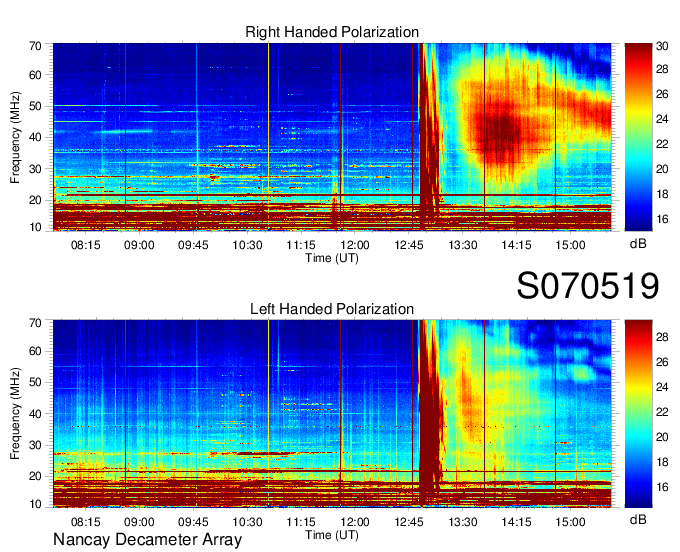Click the 09:00 tick under the Right Handed plot

pos(139,245)
